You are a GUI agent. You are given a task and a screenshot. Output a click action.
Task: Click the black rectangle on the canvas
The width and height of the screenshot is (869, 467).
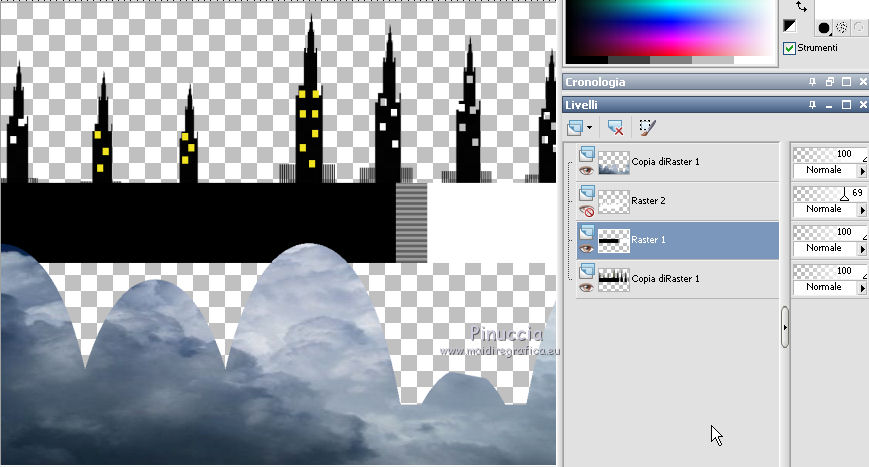click(x=198, y=222)
